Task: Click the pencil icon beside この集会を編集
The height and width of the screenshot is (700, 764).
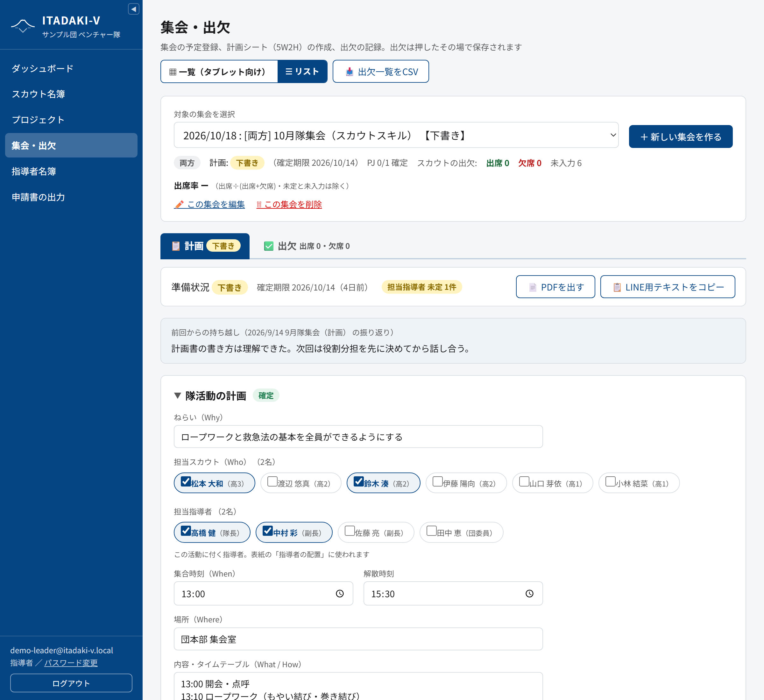Action: [179, 205]
